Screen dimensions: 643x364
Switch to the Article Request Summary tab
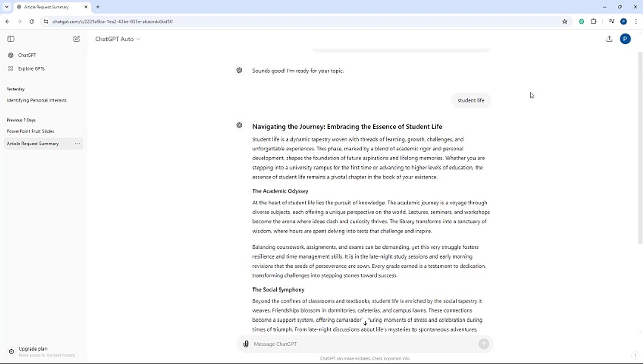tap(47, 7)
